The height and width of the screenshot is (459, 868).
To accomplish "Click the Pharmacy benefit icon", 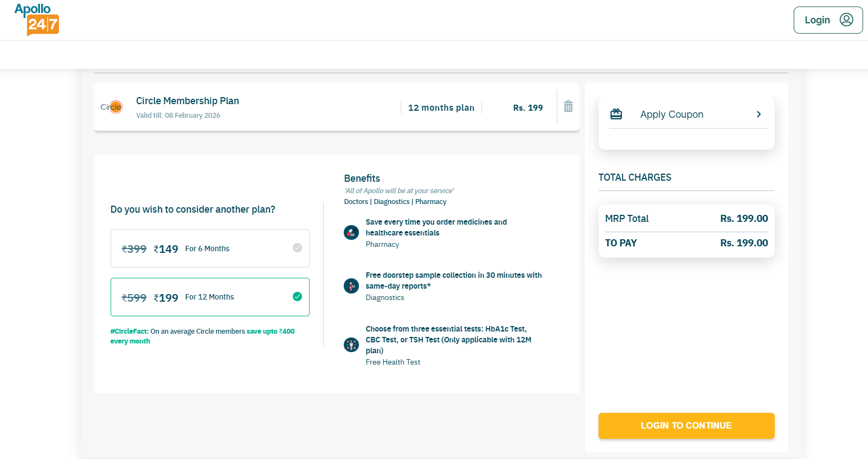I will click(351, 233).
